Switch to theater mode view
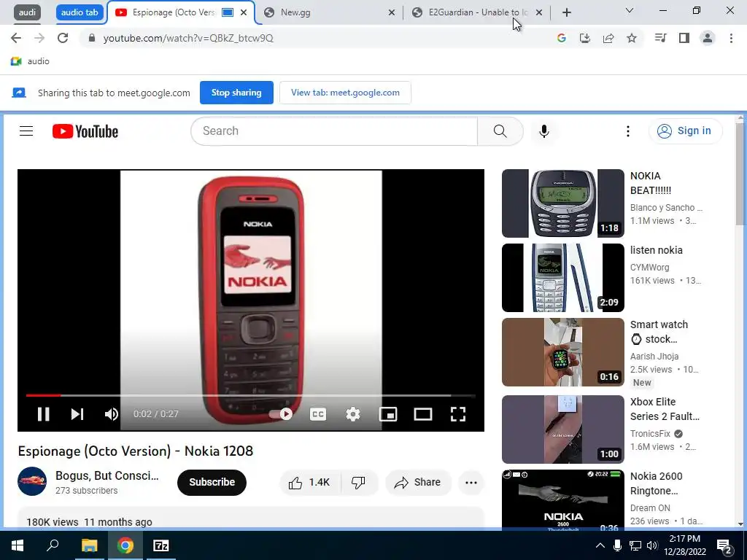 pyautogui.click(x=423, y=414)
